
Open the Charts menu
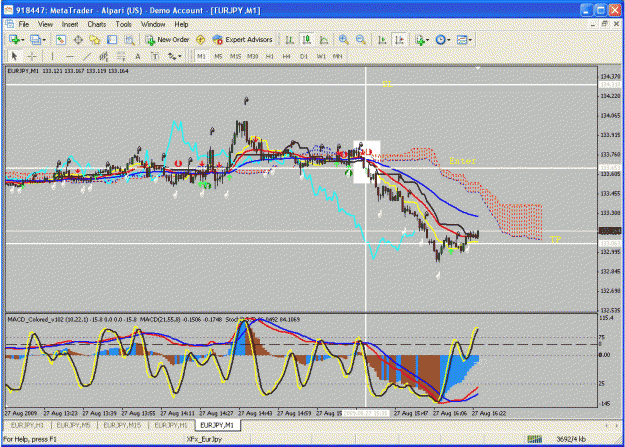[x=97, y=24]
